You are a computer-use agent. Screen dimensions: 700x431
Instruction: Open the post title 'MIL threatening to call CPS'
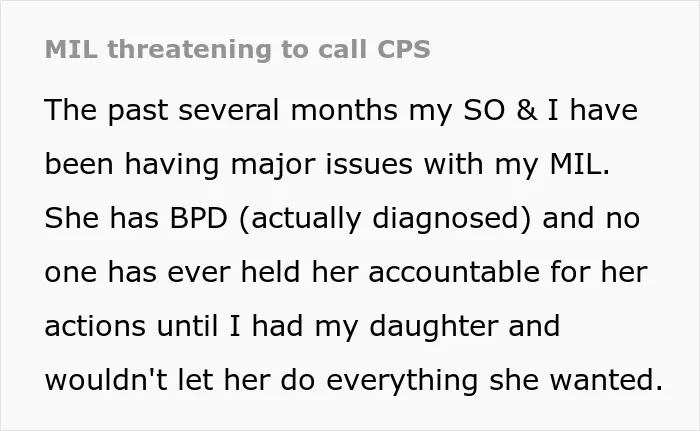(238, 49)
